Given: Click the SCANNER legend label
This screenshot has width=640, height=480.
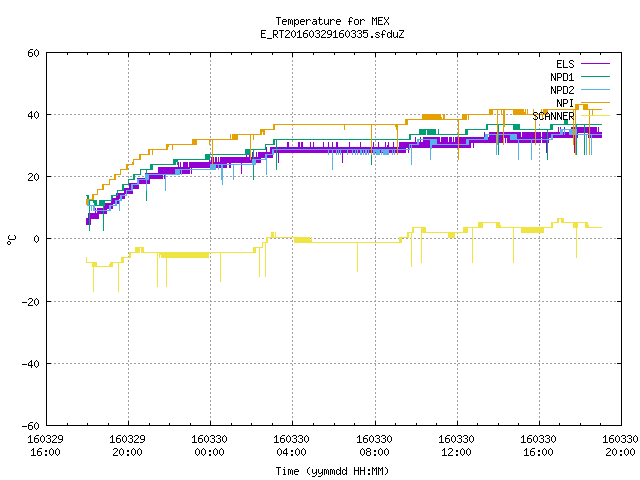Looking at the screenshot, I should (x=553, y=116).
